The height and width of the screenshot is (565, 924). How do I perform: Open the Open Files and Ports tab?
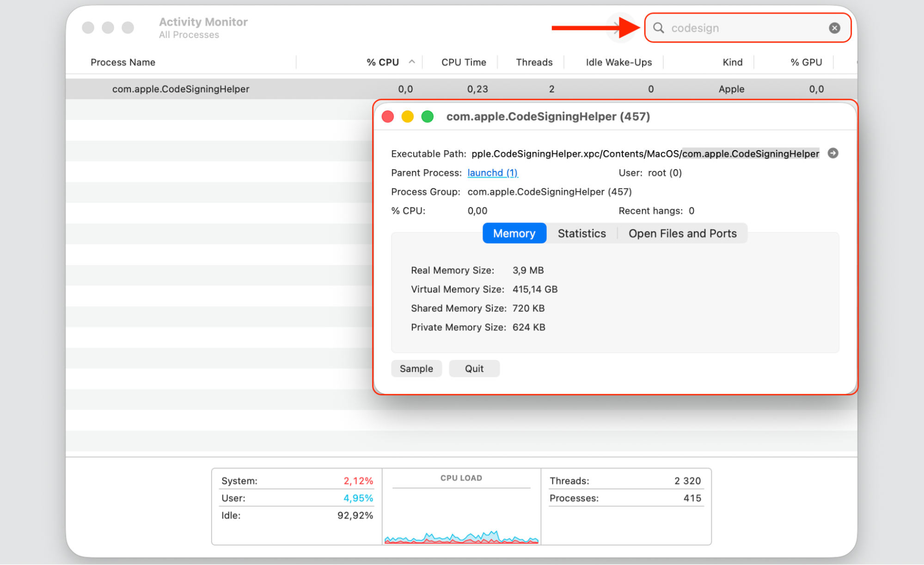click(682, 233)
